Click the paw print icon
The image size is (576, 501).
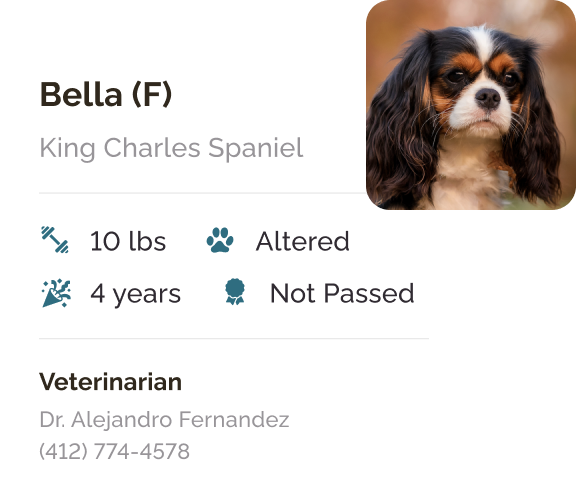tap(220, 240)
